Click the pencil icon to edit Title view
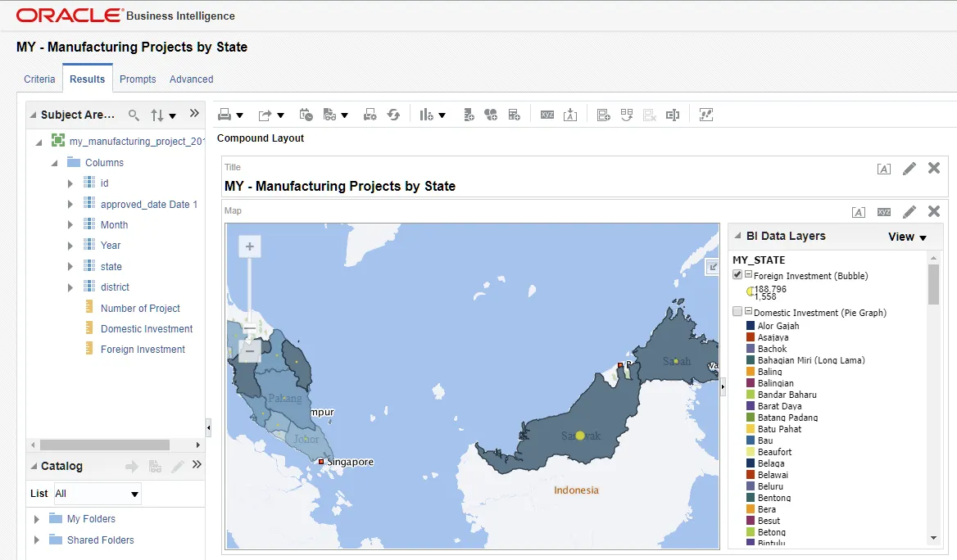 909,169
